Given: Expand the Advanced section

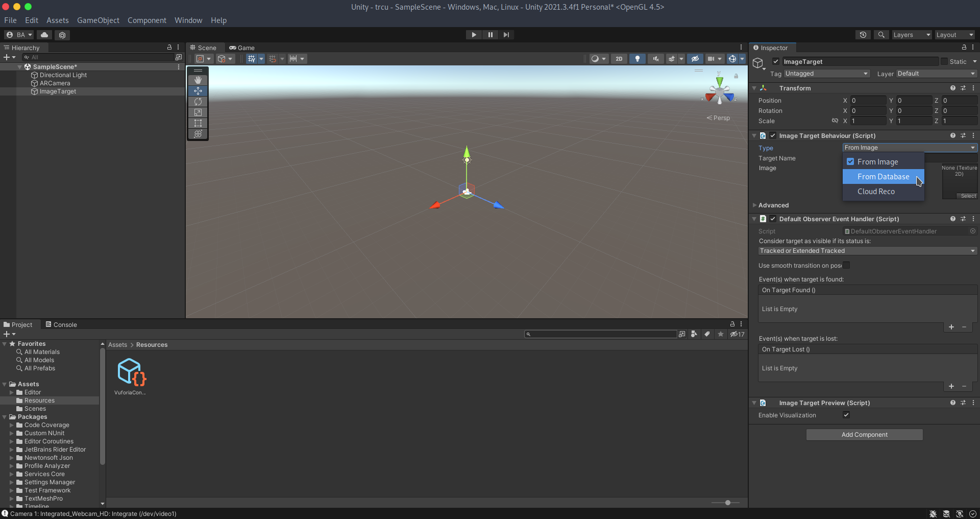Looking at the screenshot, I should [x=754, y=205].
